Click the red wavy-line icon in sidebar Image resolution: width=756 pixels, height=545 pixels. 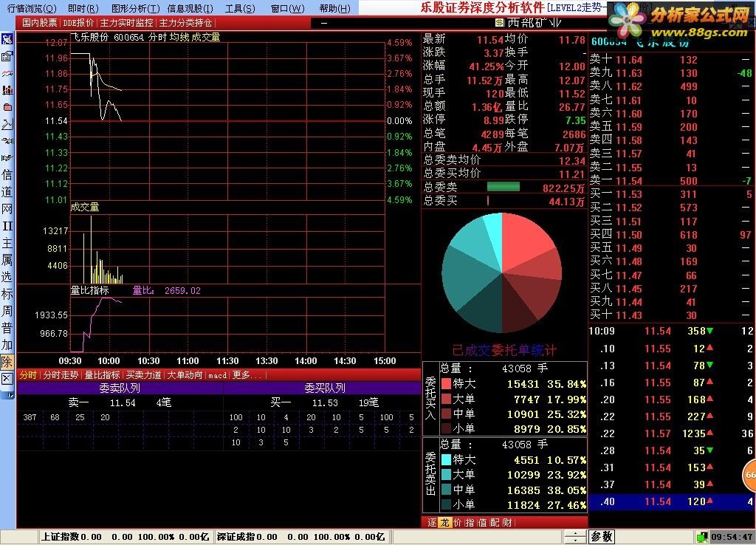[7, 73]
